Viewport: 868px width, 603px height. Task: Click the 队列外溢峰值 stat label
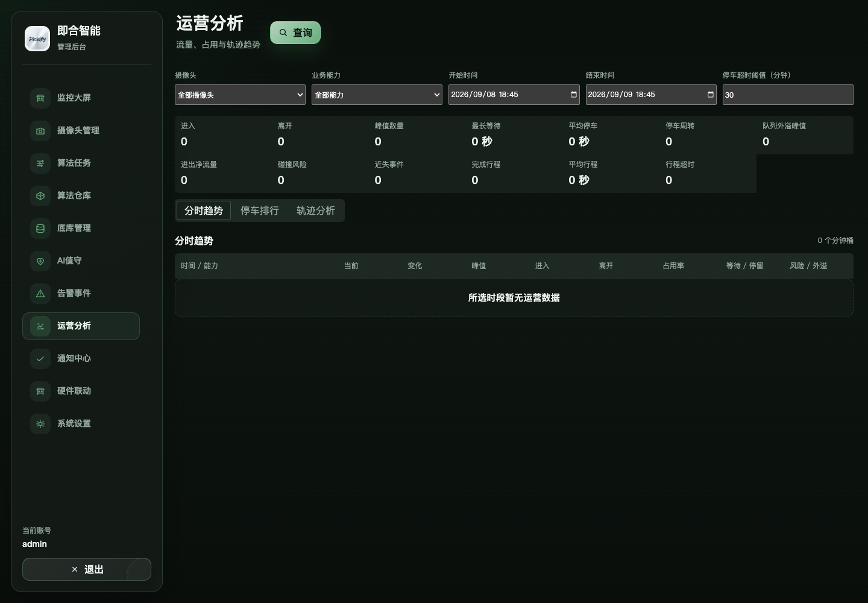click(784, 126)
